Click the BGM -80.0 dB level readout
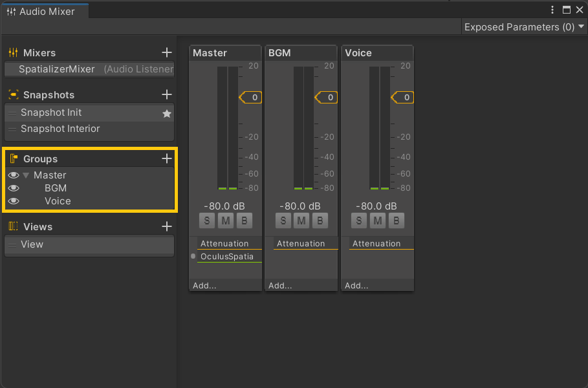The height and width of the screenshot is (388, 588). click(300, 206)
